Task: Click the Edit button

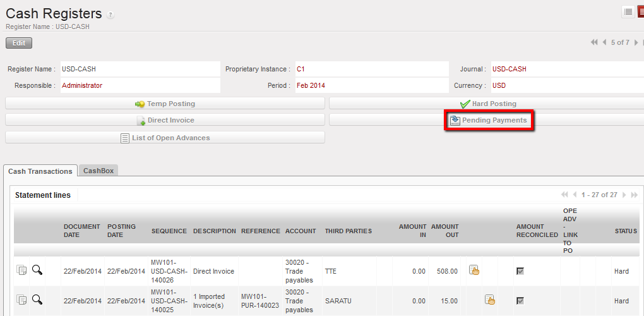Action: point(19,43)
